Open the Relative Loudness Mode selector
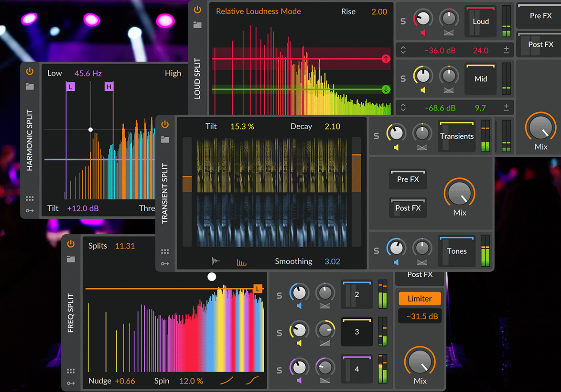 258,11
